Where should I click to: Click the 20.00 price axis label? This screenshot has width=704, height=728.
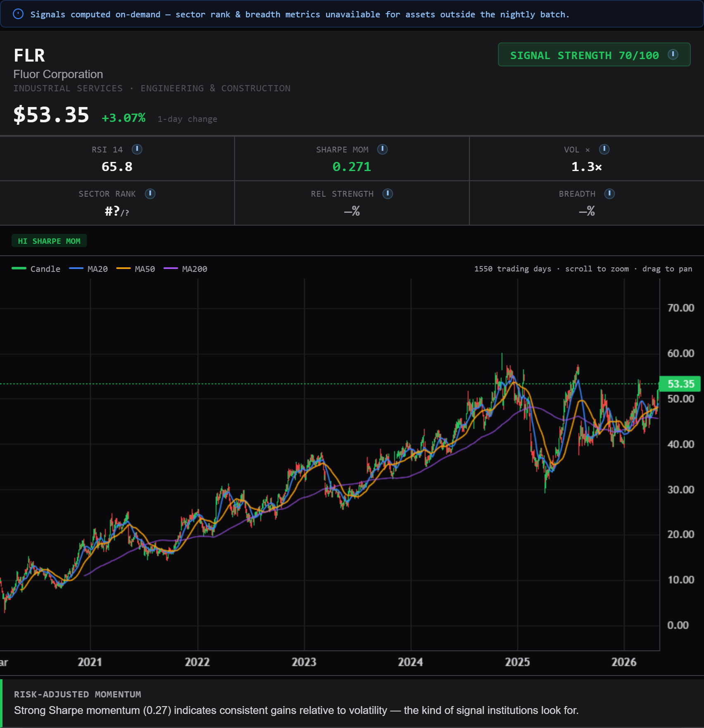pyautogui.click(x=680, y=534)
